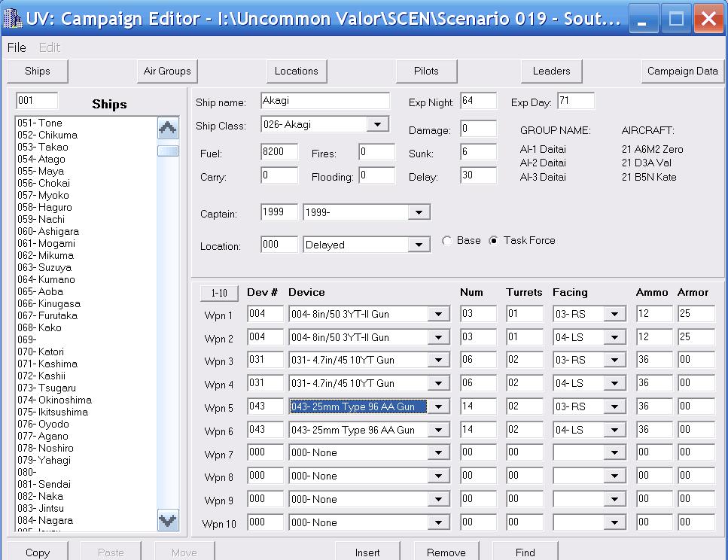
Task: Click the Exp Day field
Action: (x=576, y=101)
